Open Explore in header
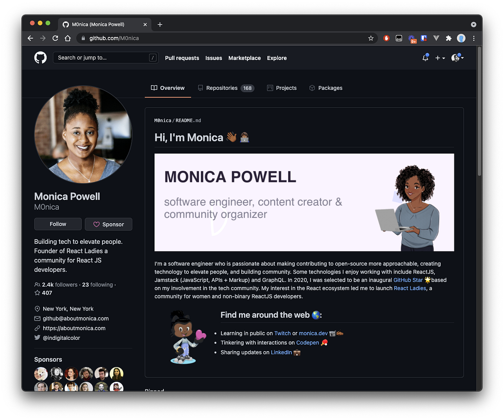 click(277, 58)
